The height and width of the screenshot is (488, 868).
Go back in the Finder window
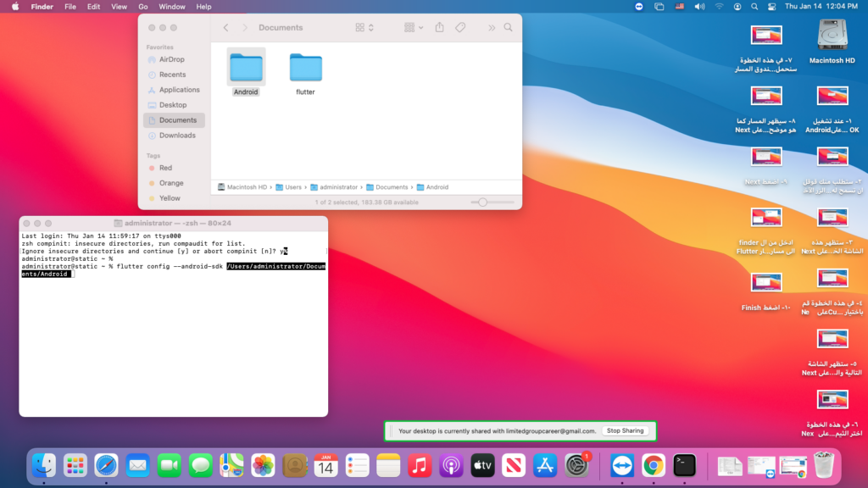pyautogui.click(x=225, y=28)
